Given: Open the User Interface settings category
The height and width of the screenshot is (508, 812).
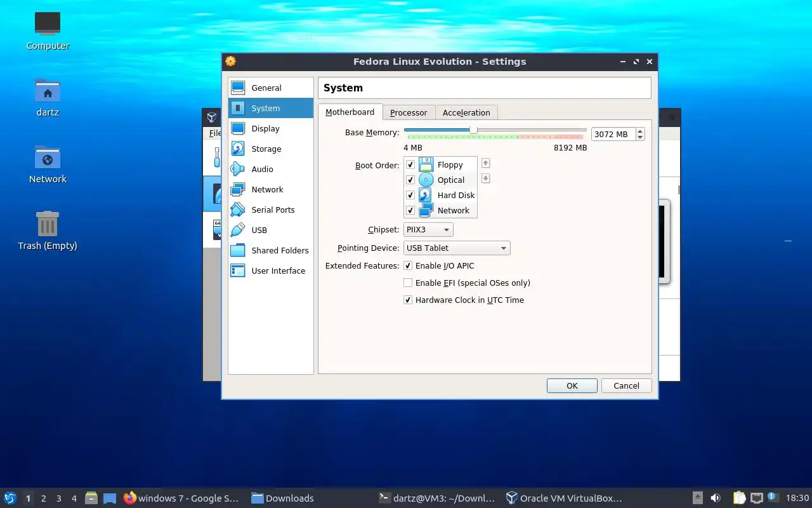Looking at the screenshot, I should [x=271, y=271].
